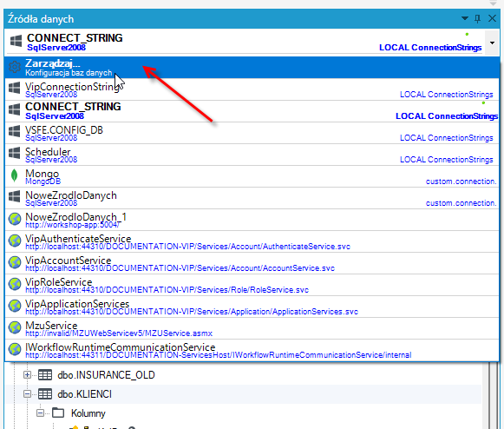Pick VSFE.CONFIG_DB data source
The height and width of the screenshot is (429, 504).
252,133
